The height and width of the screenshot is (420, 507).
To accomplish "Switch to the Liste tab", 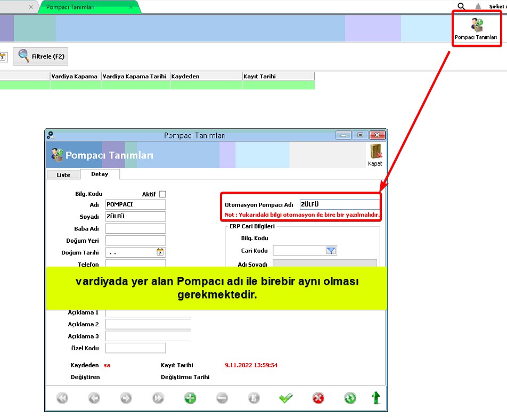I will point(63,175).
